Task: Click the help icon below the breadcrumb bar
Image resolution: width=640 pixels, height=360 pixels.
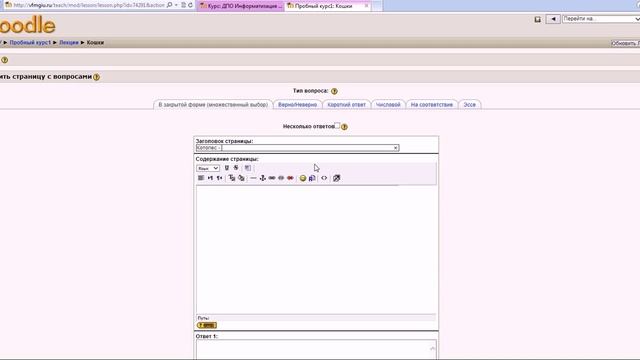Action: coord(4,60)
